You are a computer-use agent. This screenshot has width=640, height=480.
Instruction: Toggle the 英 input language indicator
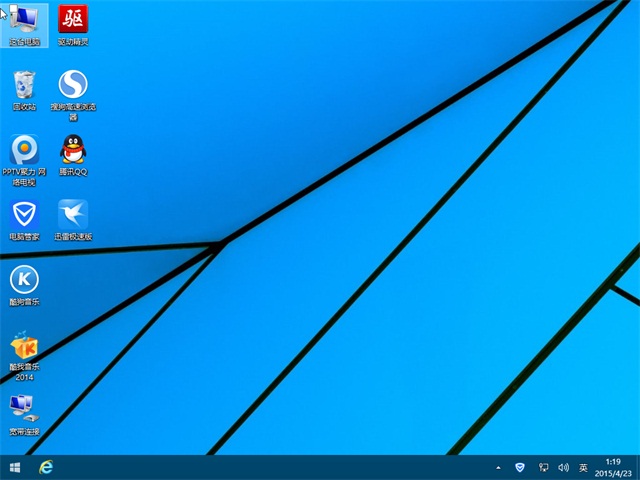[x=583, y=467]
